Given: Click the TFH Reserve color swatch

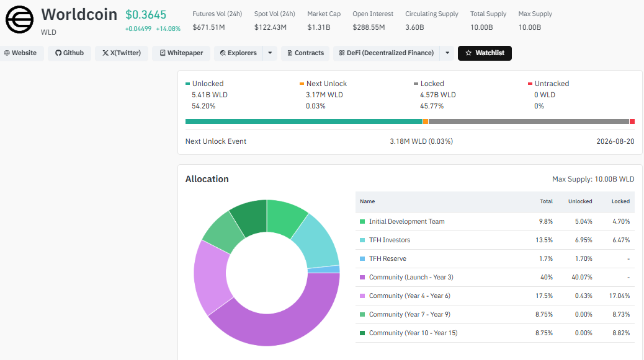Looking at the screenshot, I should (x=362, y=259).
